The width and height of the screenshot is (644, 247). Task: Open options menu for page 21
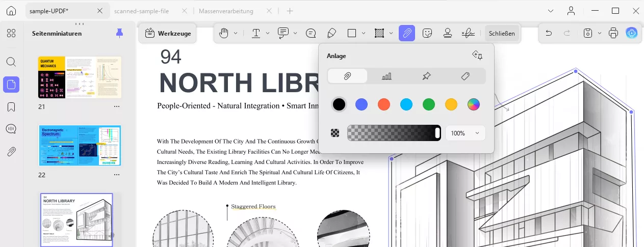click(x=117, y=106)
